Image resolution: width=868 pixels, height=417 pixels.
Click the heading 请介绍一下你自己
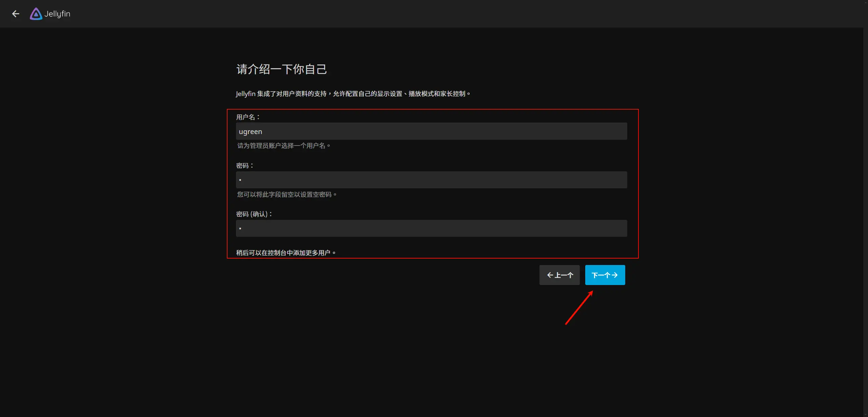281,69
